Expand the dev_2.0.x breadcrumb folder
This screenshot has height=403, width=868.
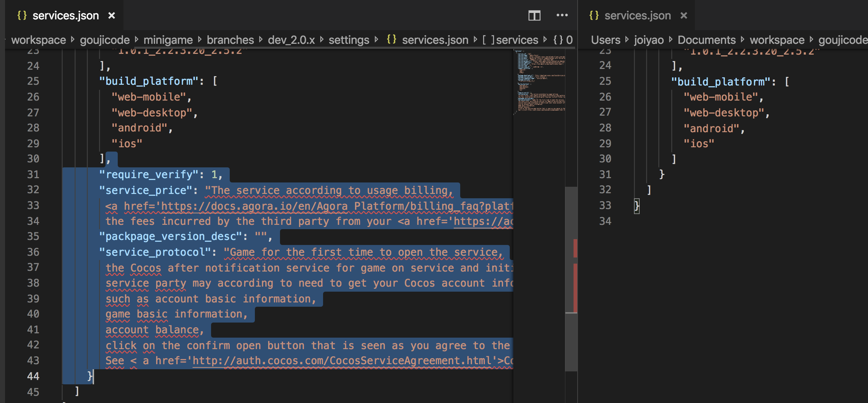pyautogui.click(x=291, y=40)
